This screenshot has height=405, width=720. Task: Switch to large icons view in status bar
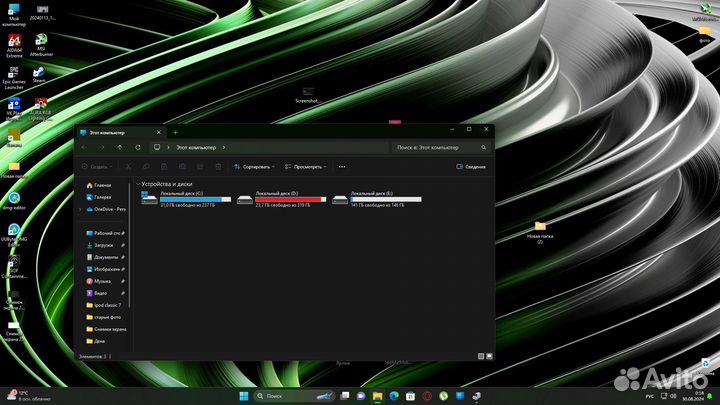tap(489, 356)
